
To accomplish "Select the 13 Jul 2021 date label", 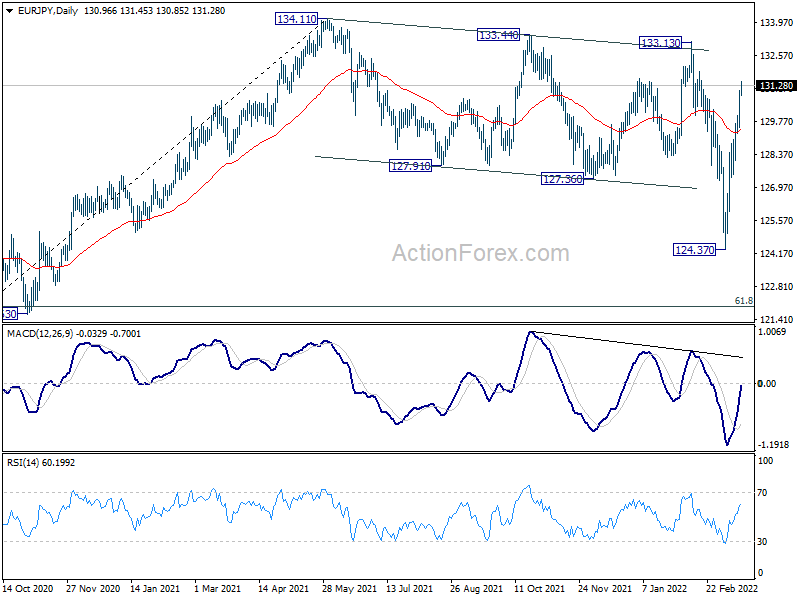I will point(410,588).
